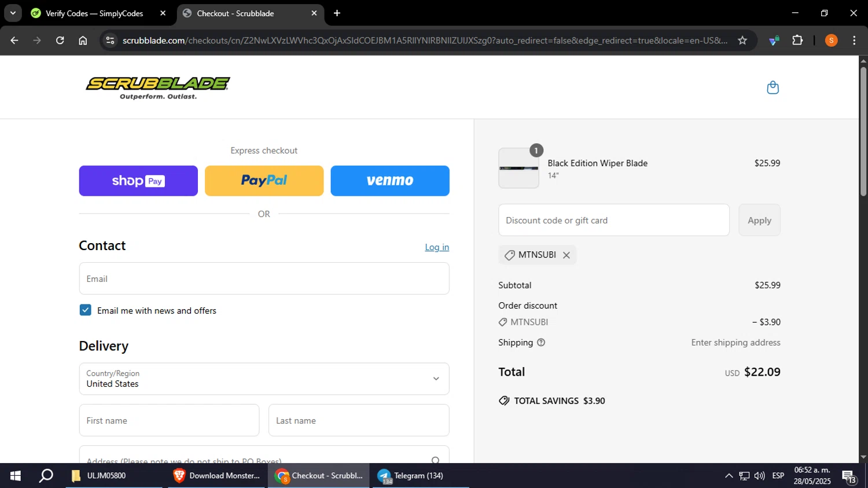Open the network icon in system tray
This screenshot has width=868, height=488.
[x=744, y=476]
